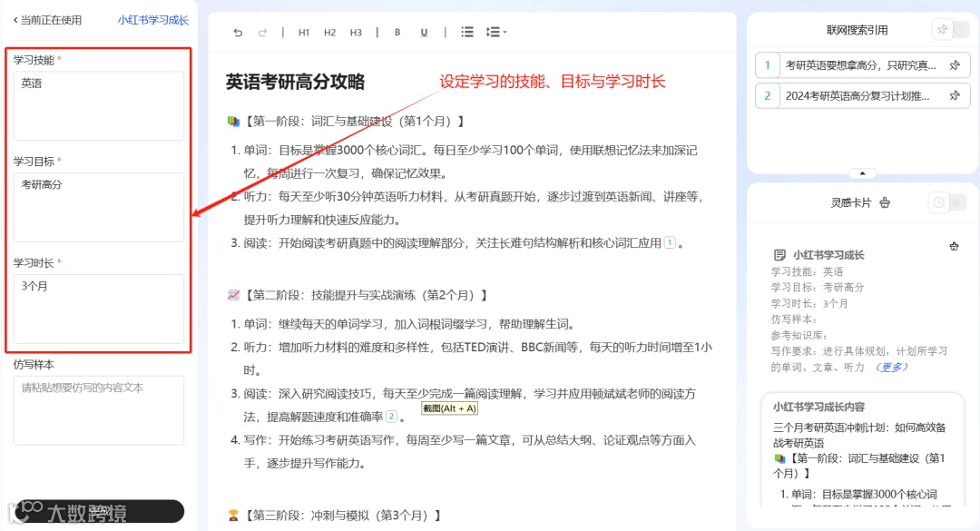Click the citation marker 1 in document
Image resolution: width=980 pixels, height=531 pixels.
(x=670, y=242)
